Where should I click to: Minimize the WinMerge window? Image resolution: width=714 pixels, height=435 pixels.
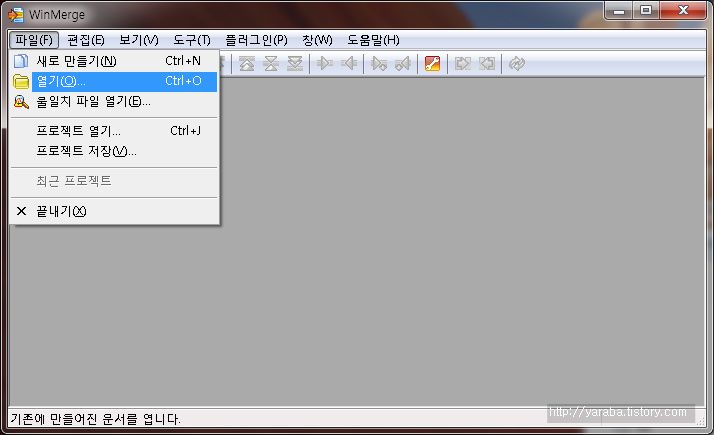pyautogui.click(x=619, y=10)
